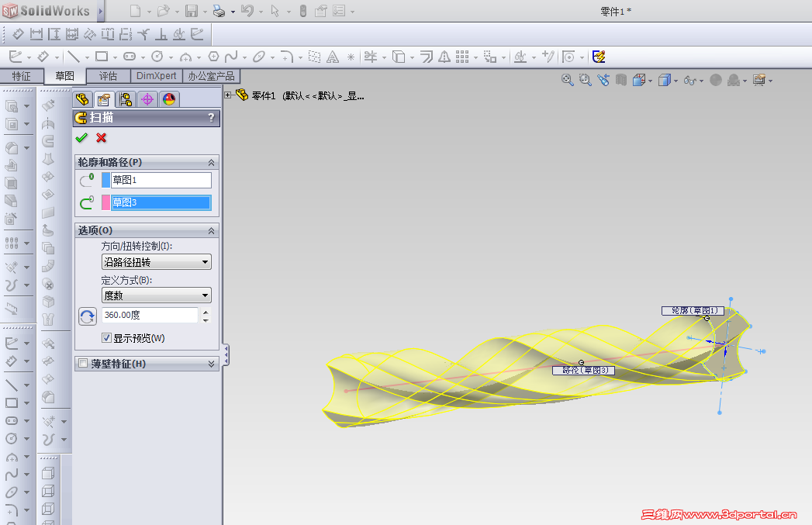Click the Spline sketch tool
This screenshot has width=812, height=525.
(x=231, y=57)
